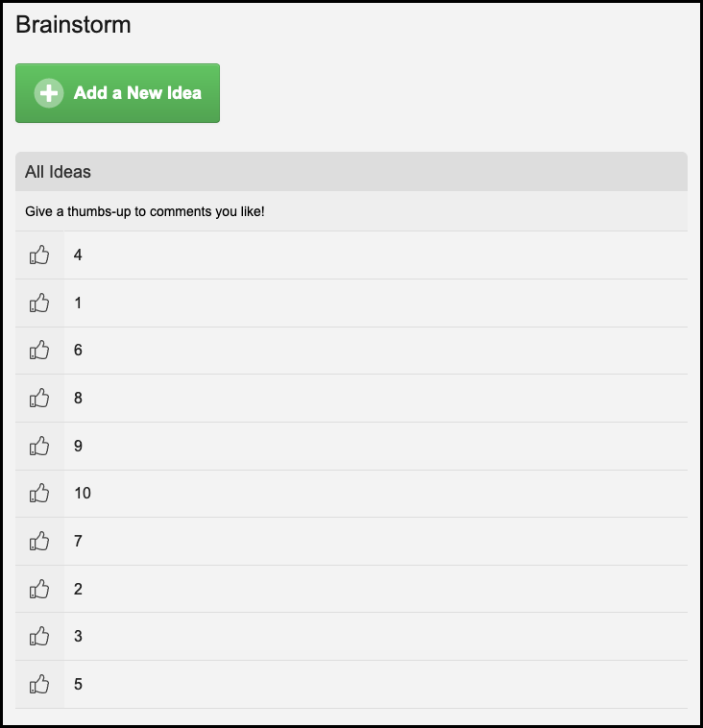The width and height of the screenshot is (703, 728).
Task: Like the idea labeled 1
Action: pos(39,303)
